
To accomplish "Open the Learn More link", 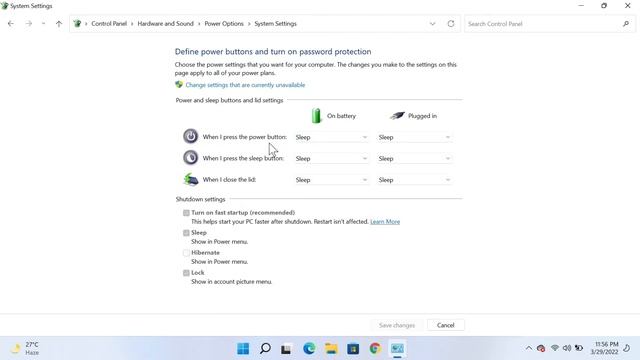I will (385, 222).
